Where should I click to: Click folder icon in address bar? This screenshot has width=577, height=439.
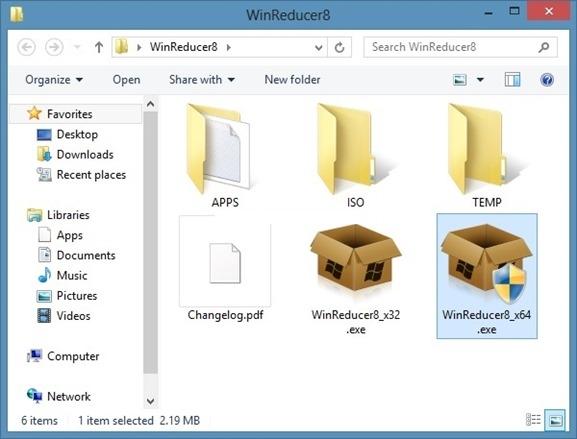point(121,47)
